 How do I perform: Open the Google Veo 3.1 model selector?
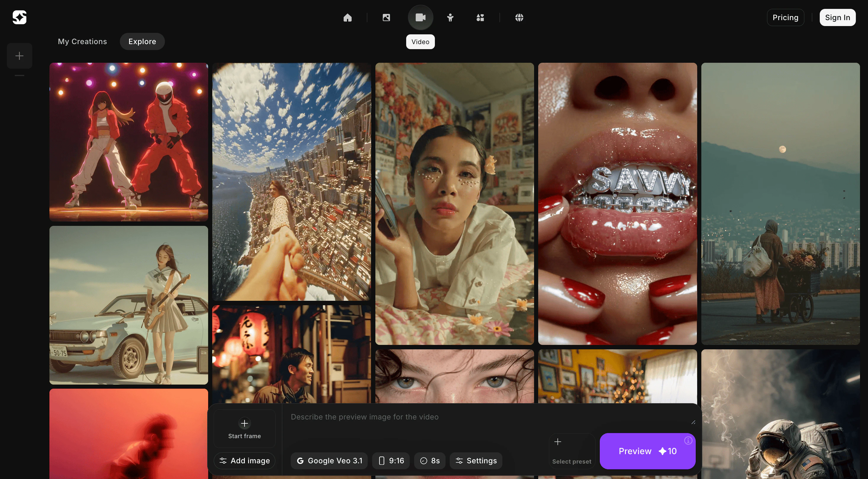click(x=329, y=460)
